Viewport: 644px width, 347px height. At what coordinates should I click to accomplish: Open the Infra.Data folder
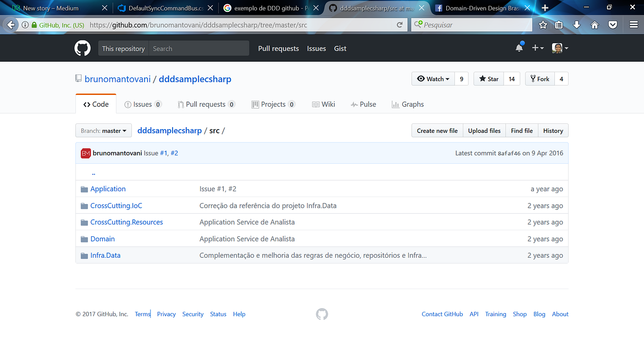(x=105, y=255)
